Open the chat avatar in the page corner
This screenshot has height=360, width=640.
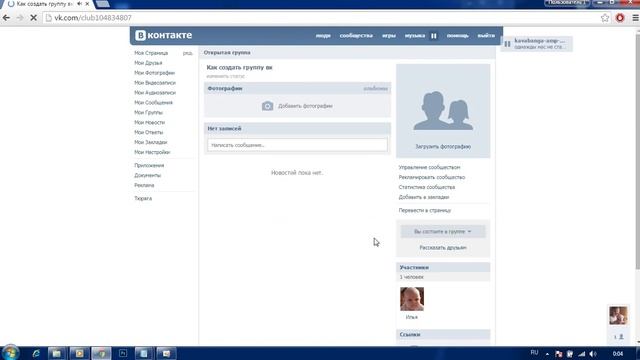click(618, 316)
